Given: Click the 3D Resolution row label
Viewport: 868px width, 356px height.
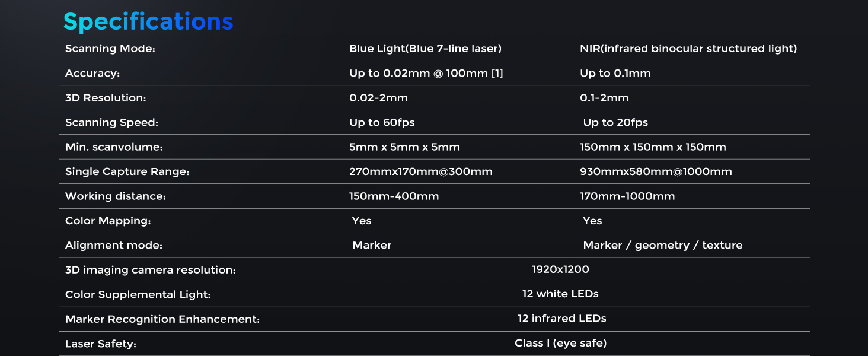Looking at the screenshot, I should [106, 98].
